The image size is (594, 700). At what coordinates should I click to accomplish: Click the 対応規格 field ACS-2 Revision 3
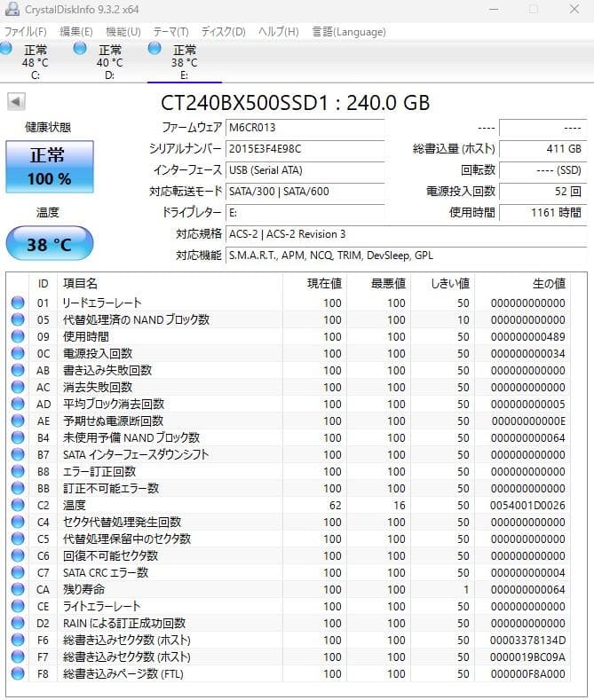pos(406,234)
